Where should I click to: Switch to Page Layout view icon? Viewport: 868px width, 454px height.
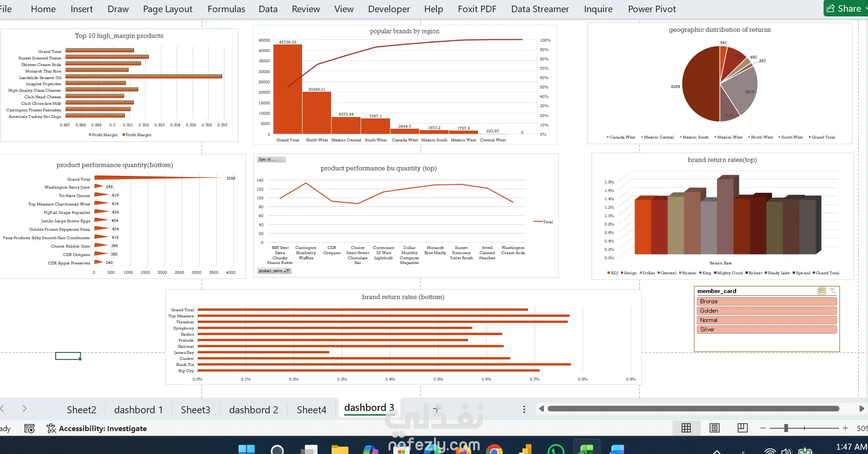pos(715,428)
